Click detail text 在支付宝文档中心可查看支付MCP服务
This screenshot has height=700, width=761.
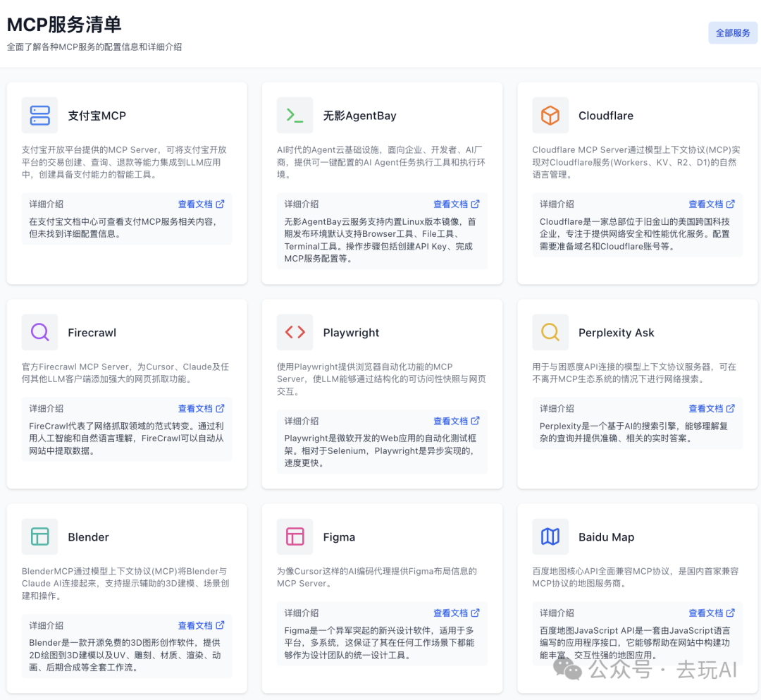[123, 228]
